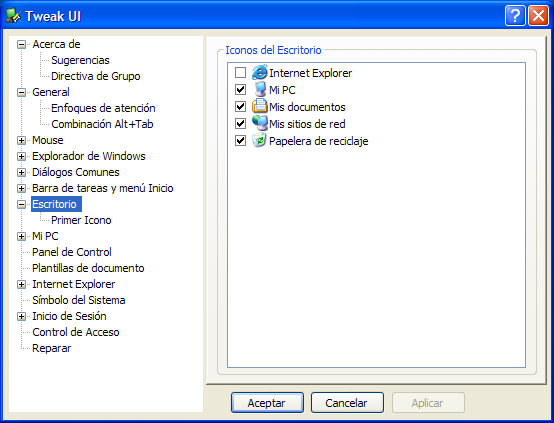The height and width of the screenshot is (423, 554).
Task: Click the Internet Explorer icon in desktop icons list
Action: tap(260, 72)
